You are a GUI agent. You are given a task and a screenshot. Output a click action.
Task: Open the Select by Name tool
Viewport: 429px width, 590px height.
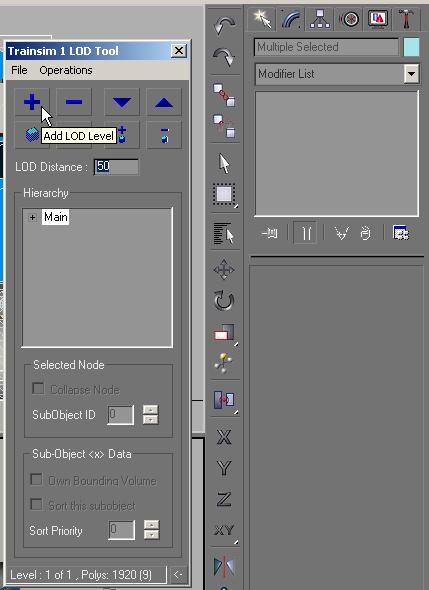tap(224, 233)
